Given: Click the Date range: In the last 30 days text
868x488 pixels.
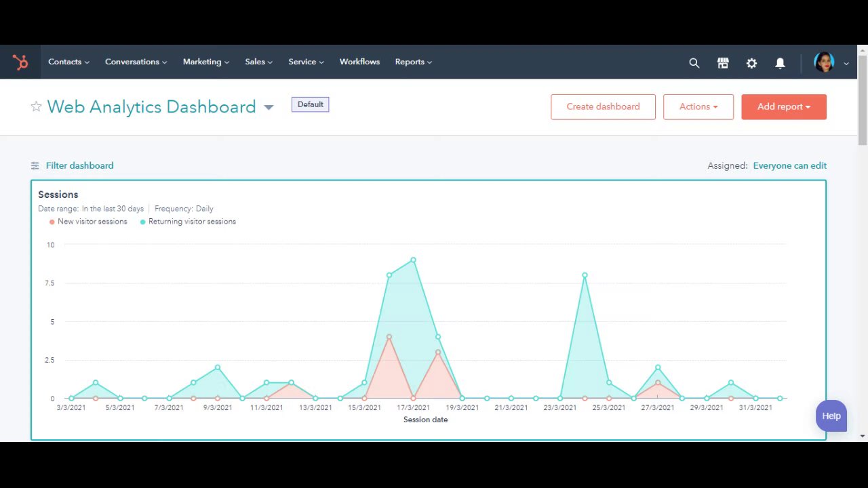Looking at the screenshot, I should pos(91,209).
